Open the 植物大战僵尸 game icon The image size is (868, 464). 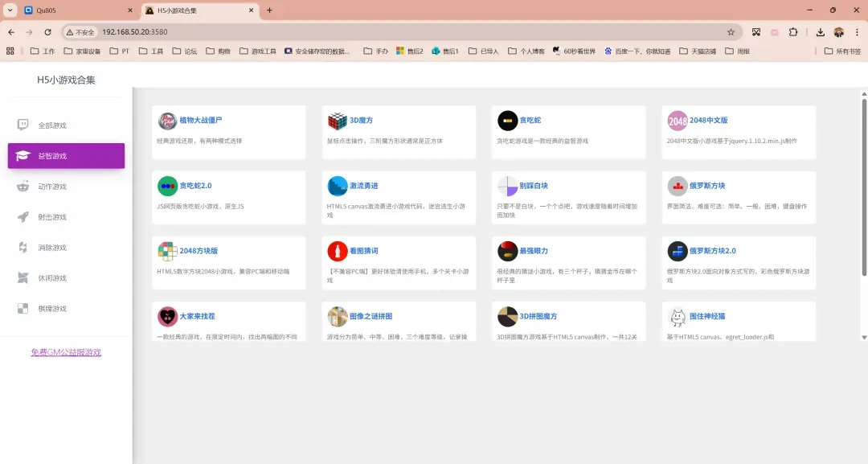coord(167,121)
